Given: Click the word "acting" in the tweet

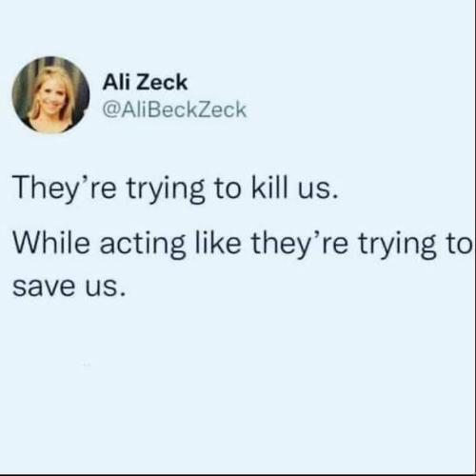Looking at the screenshot, I should point(143,246).
